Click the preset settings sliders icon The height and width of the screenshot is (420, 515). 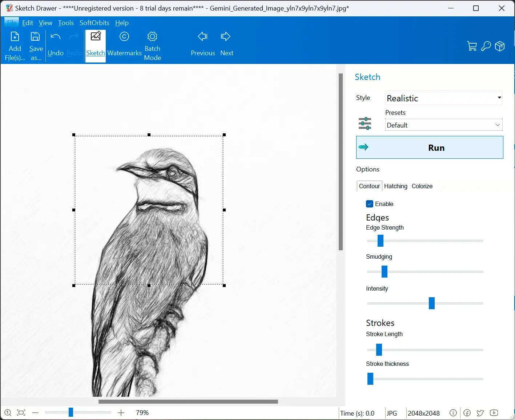click(365, 124)
